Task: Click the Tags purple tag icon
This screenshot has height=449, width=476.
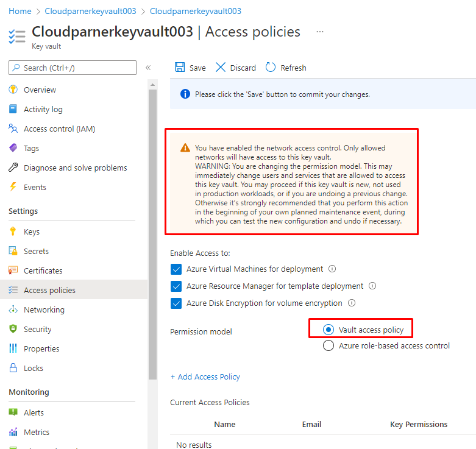Action: pos(13,148)
